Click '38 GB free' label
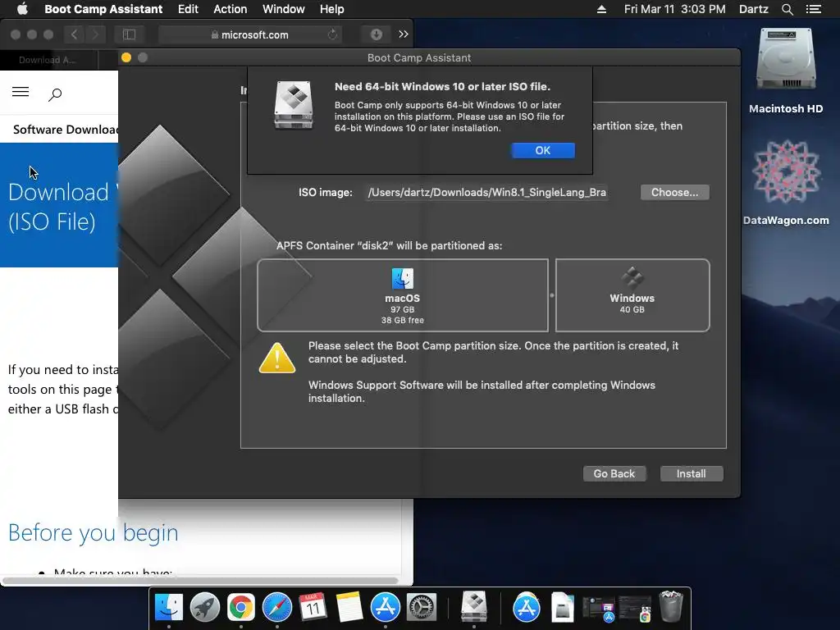 (402, 320)
